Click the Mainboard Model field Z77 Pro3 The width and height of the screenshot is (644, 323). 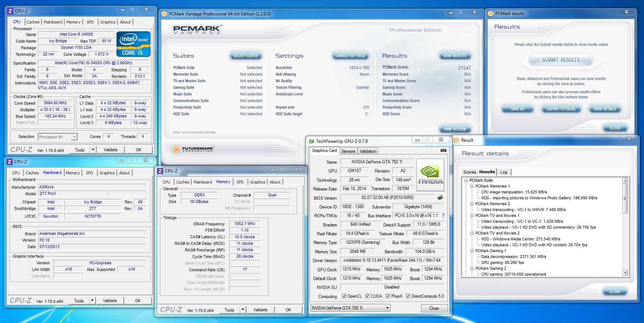coord(73,193)
